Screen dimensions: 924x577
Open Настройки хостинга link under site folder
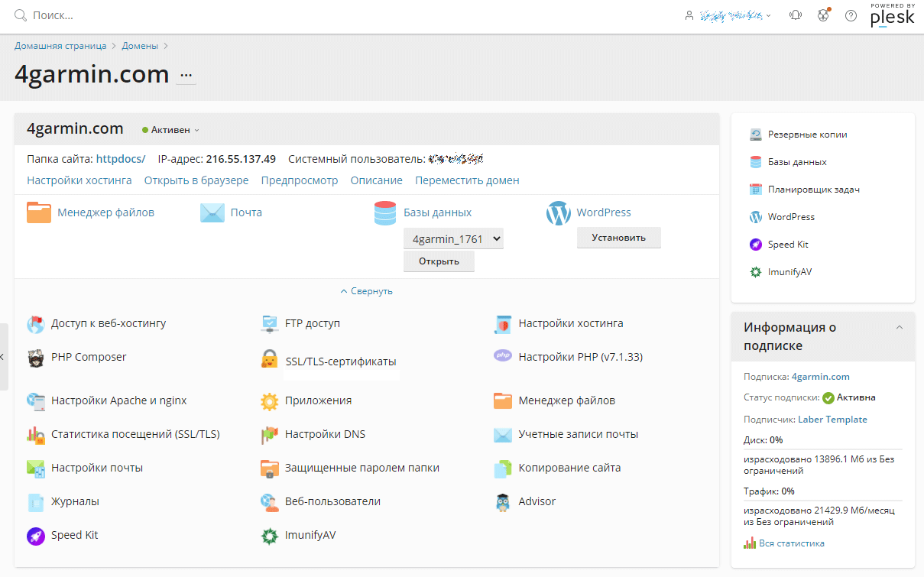(79, 180)
